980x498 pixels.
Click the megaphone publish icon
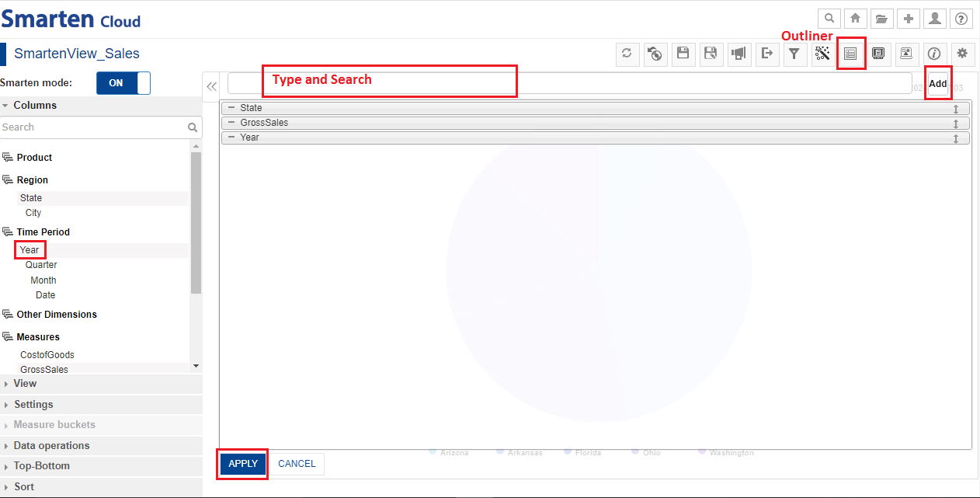click(x=739, y=54)
